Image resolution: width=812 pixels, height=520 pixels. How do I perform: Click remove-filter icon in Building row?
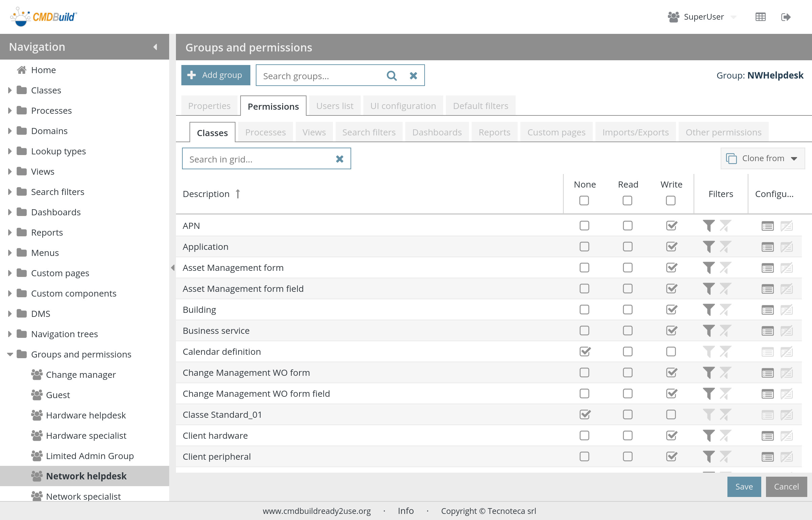coord(725,309)
